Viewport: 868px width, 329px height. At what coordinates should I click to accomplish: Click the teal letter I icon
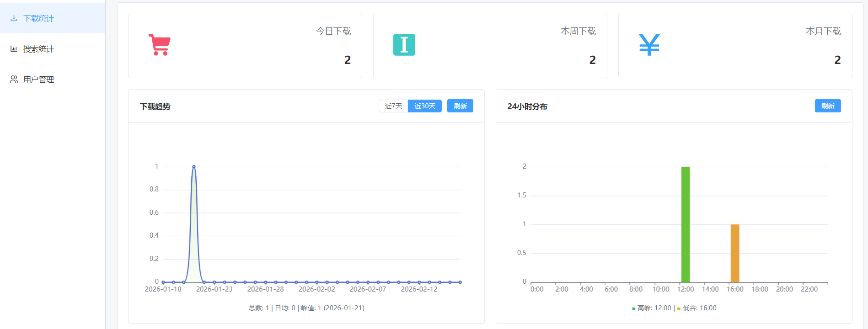click(404, 45)
